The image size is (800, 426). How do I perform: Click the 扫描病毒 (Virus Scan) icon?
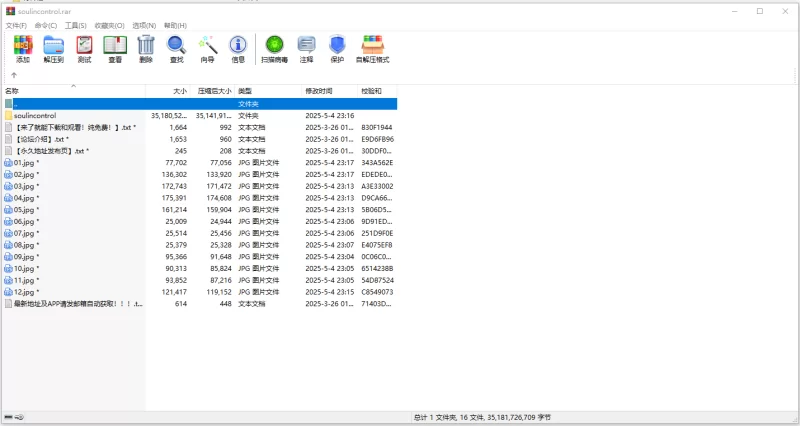pyautogui.click(x=274, y=46)
